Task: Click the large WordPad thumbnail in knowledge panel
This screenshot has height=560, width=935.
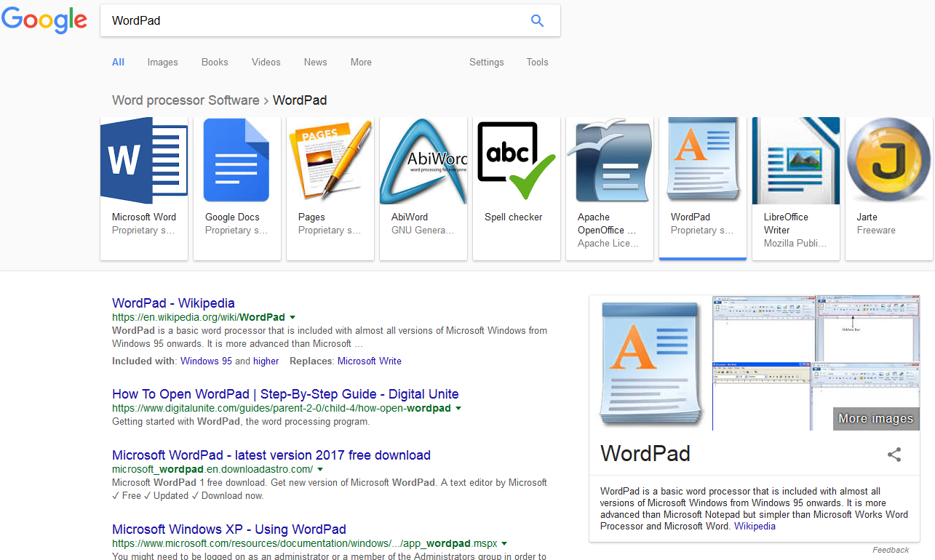Action: coord(650,363)
